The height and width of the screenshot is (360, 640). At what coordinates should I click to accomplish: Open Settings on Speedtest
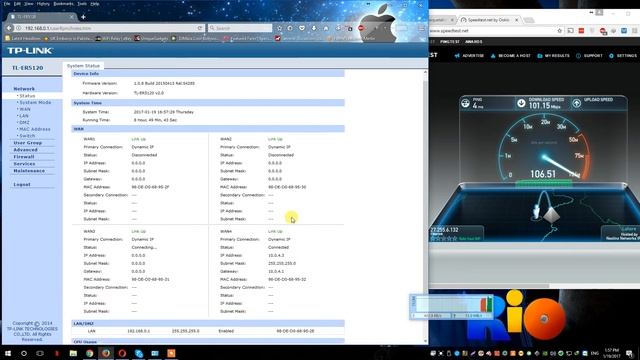623,56
